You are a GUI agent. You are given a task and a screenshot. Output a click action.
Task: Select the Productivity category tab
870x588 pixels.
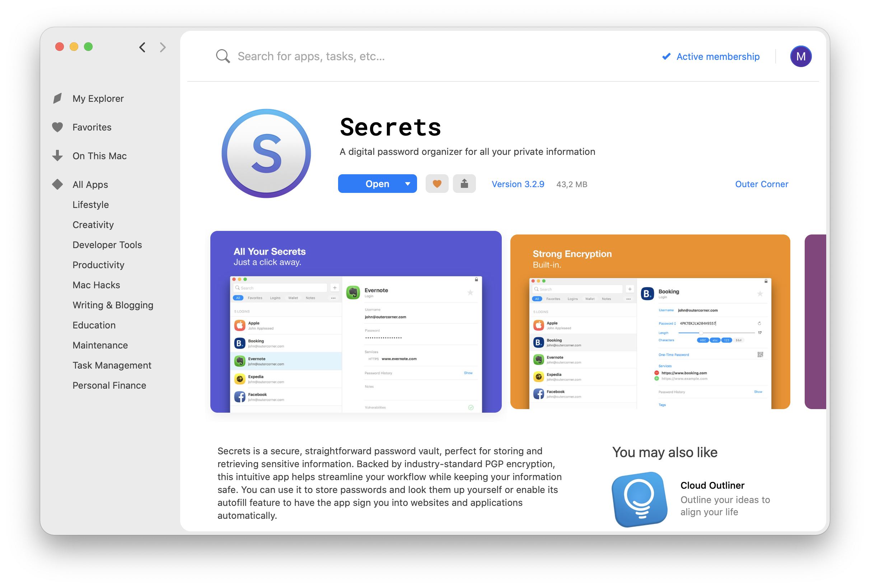(x=98, y=264)
